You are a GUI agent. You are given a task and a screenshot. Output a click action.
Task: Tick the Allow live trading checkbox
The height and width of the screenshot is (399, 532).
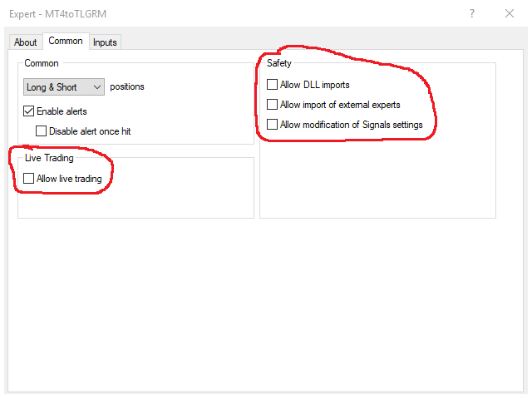(x=29, y=178)
